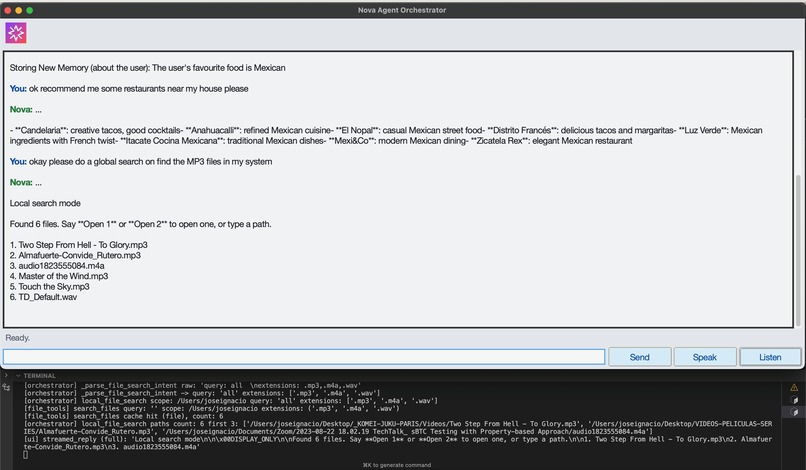Image resolution: width=806 pixels, height=470 pixels.
Task: Click the Send button
Action: point(639,357)
